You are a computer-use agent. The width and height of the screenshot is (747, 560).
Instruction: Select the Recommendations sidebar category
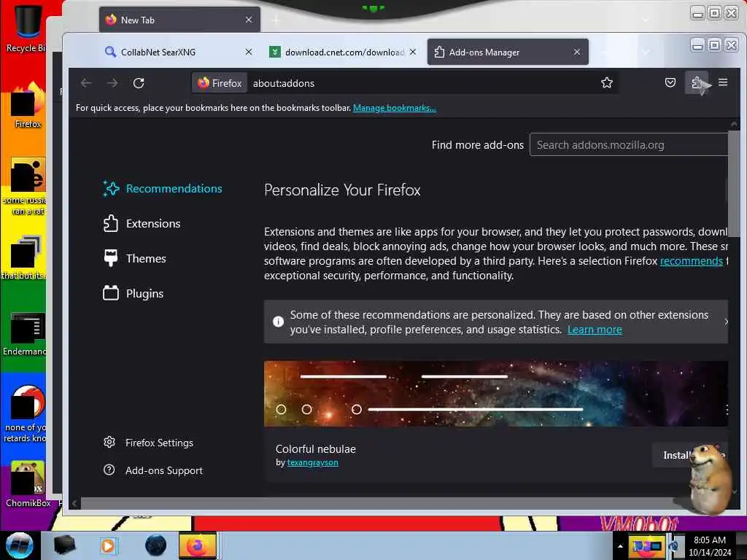tap(163, 189)
